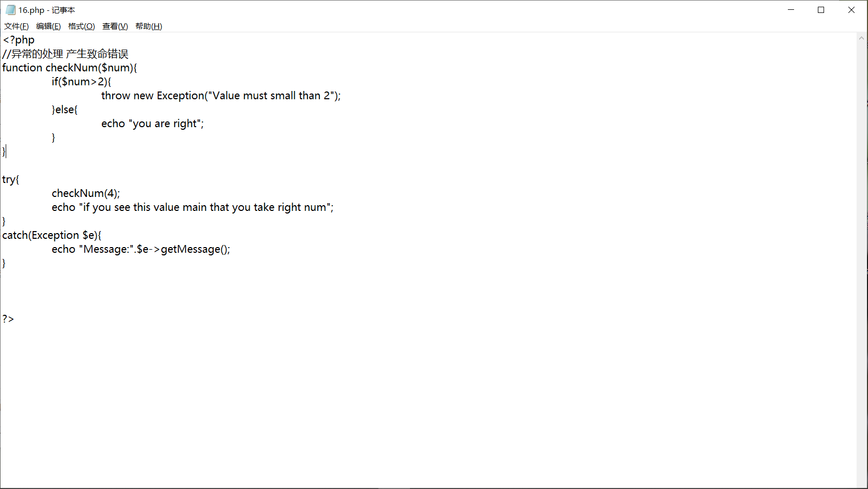
Task: Click the "checkNum(4);" call line
Action: click(86, 193)
